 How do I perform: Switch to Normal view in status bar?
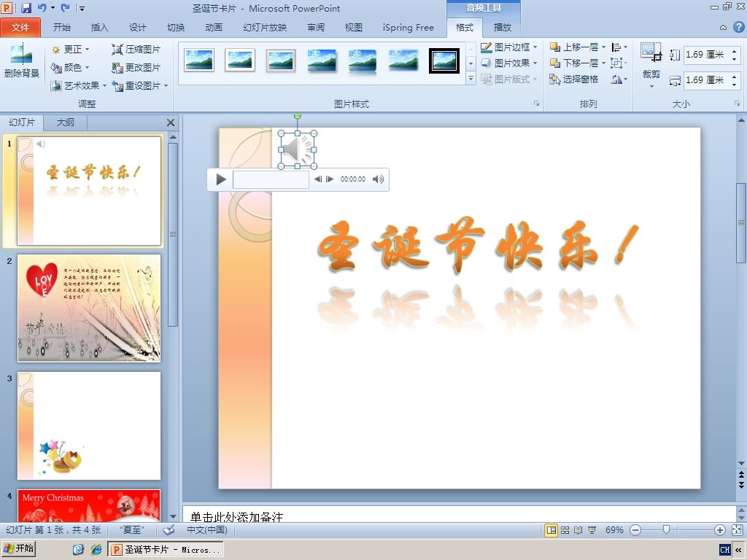pyautogui.click(x=551, y=530)
